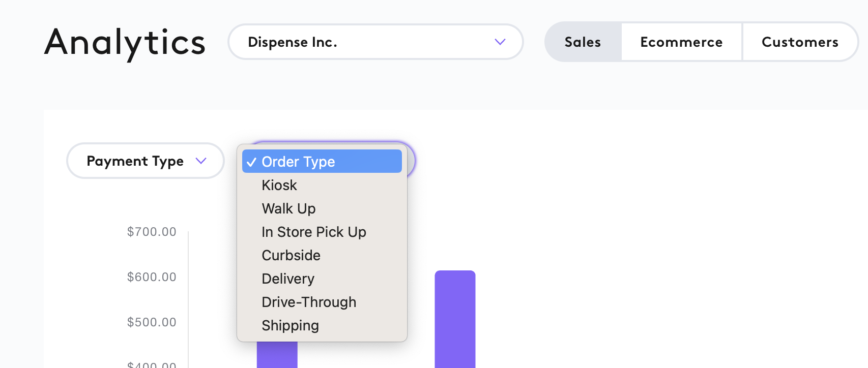Select Shipping order type option

point(290,325)
